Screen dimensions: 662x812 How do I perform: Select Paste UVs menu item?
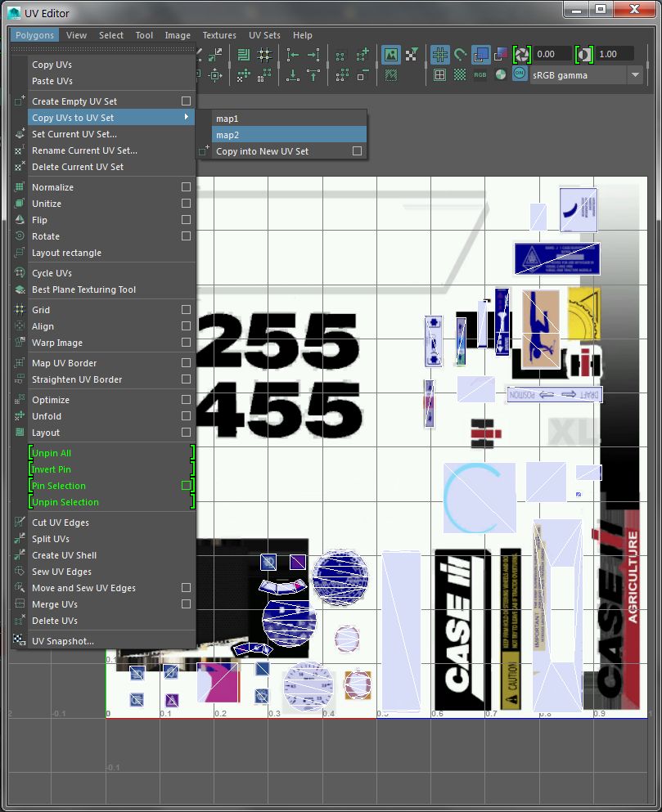click(x=52, y=81)
